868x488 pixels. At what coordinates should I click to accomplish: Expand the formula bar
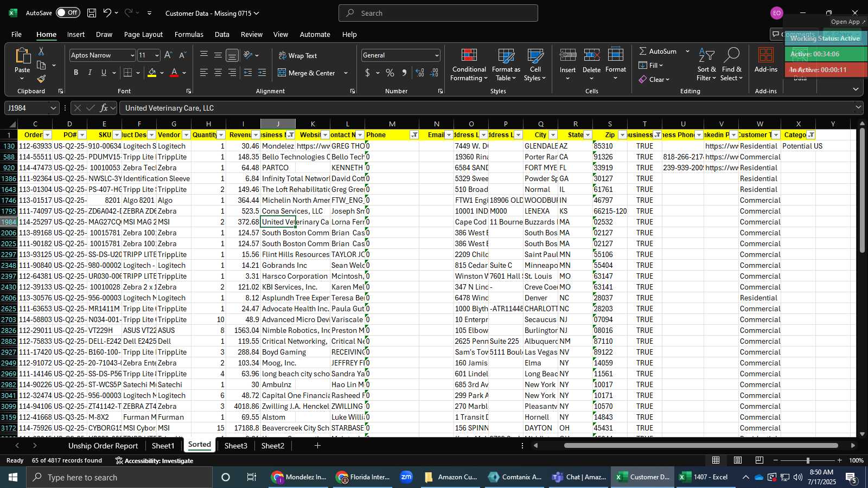[858, 108]
